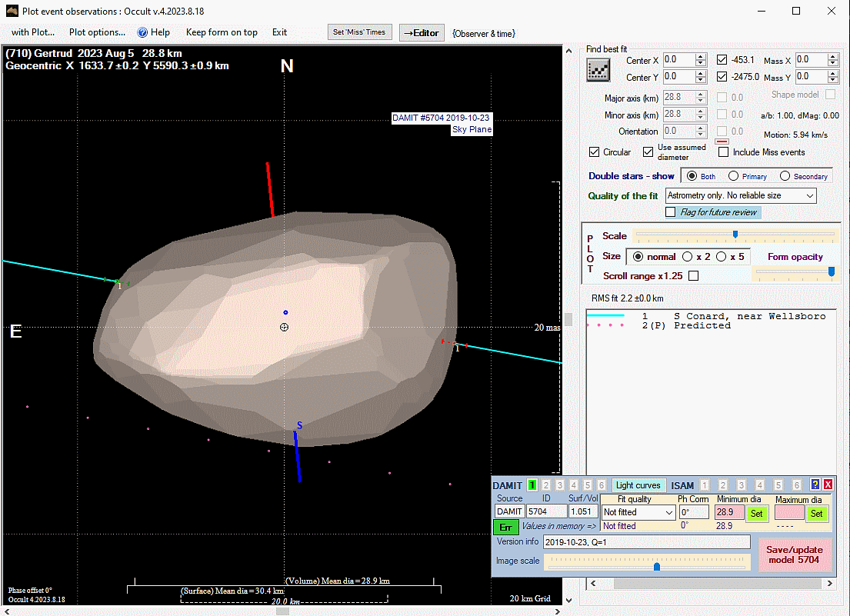Click the Find best fit graph icon
This screenshot has width=850, height=616.
[x=598, y=70]
